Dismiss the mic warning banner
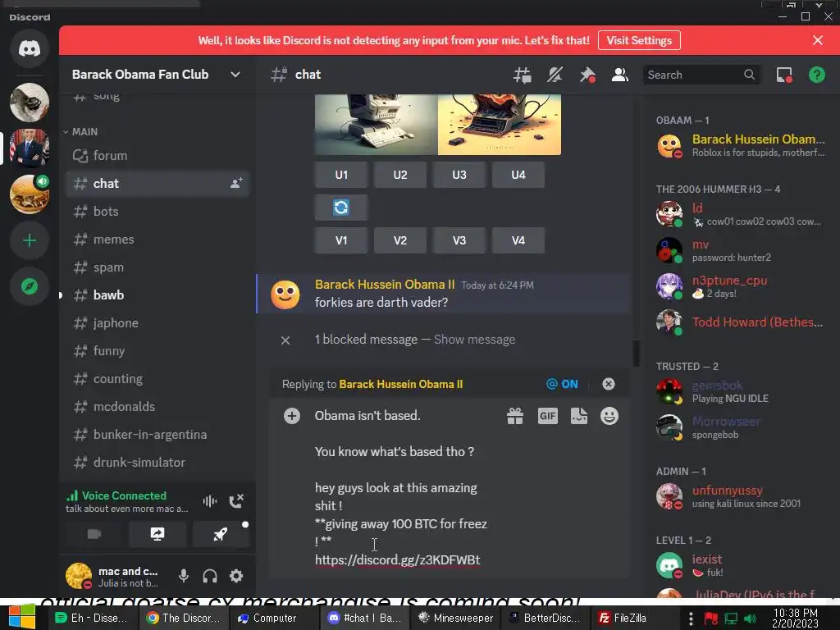The width and height of the screenshot is (840, 630). [x=818, y=41]
